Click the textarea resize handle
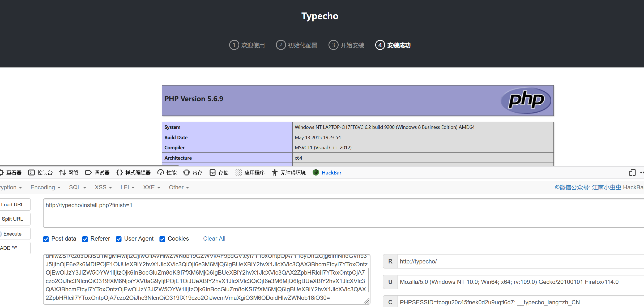Image resolution: width=644 pixels, height=307 pixels. tap(367, 301)
